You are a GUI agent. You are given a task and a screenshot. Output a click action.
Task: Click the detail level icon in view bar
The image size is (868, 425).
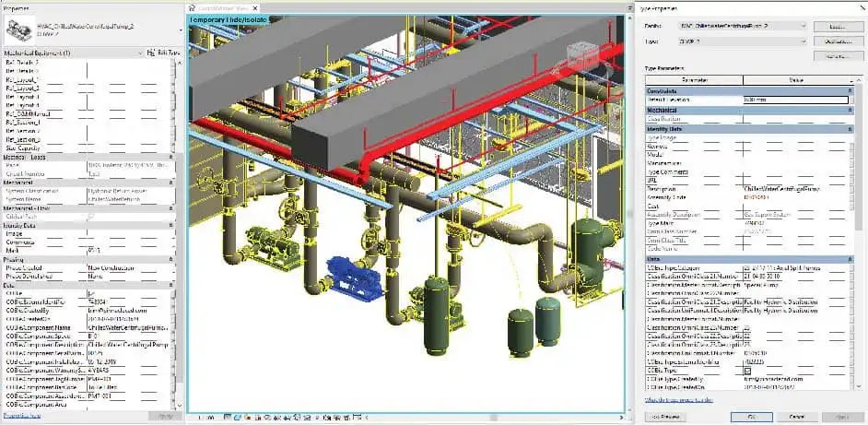pos(229,417)
